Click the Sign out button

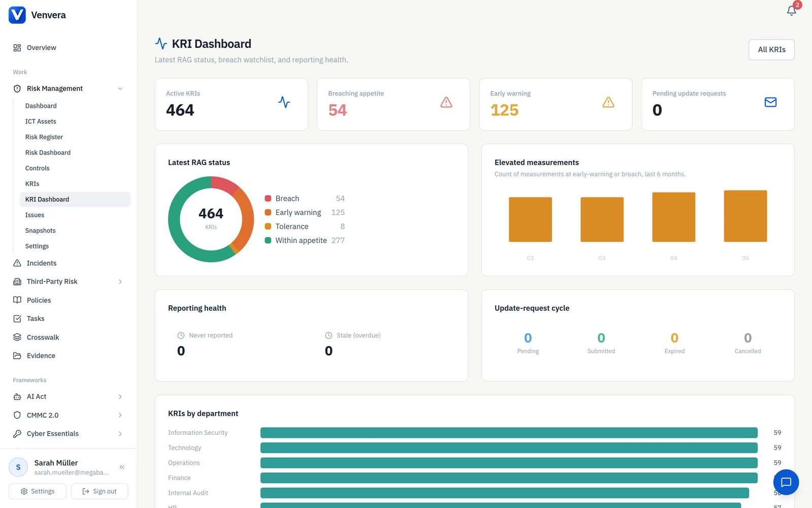coord(99,491)
